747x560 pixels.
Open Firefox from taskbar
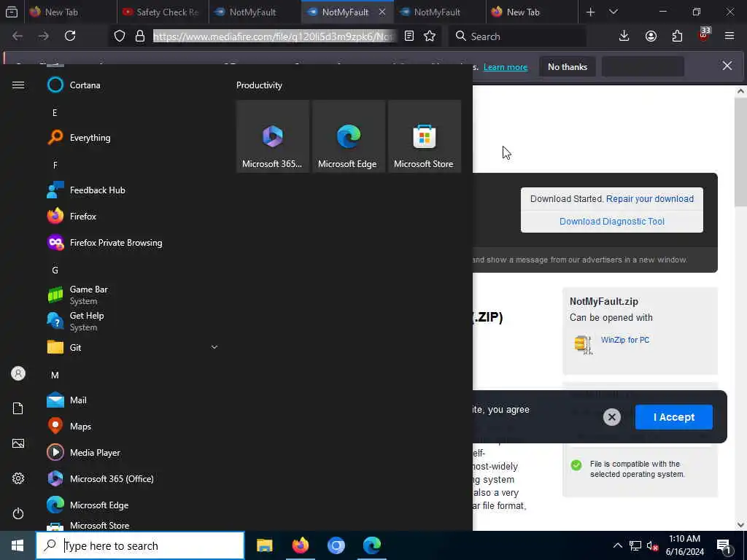pyautogui.click(x=300, y=545)
